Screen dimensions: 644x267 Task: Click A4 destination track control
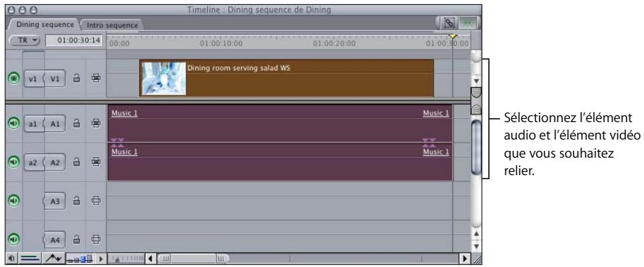click(54, 239)
